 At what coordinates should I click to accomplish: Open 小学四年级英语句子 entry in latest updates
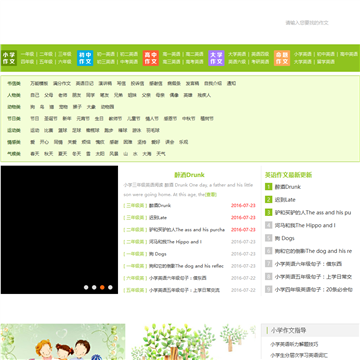click(x=313, y=289)
